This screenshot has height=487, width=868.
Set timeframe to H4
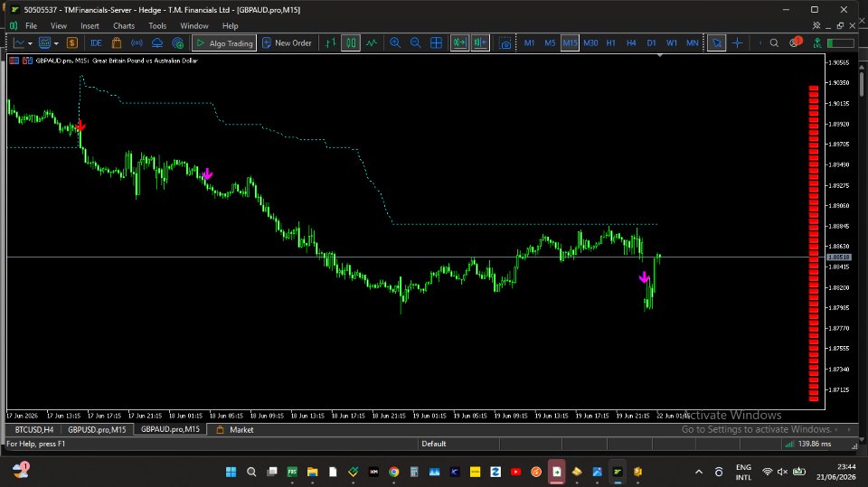[631, 42]
